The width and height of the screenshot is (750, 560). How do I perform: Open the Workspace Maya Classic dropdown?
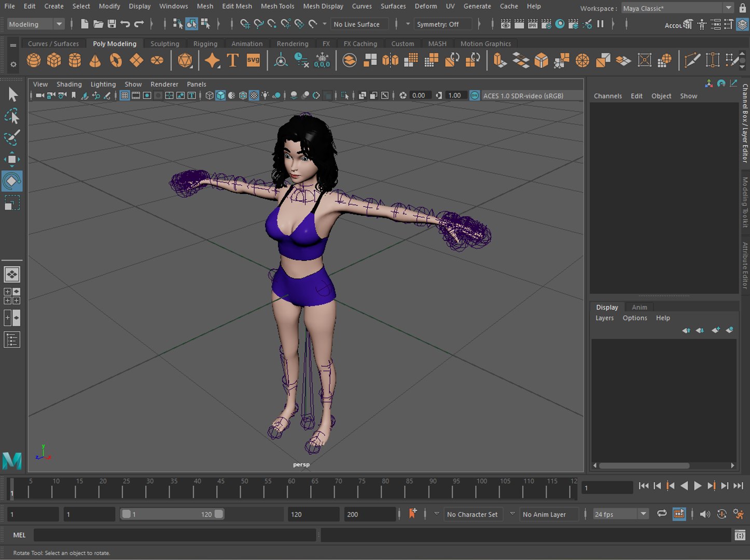click(x=677, y=8)
